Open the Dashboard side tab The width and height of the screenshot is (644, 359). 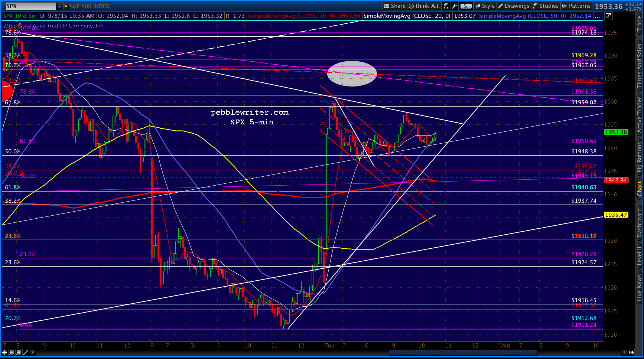coord(640,223)
